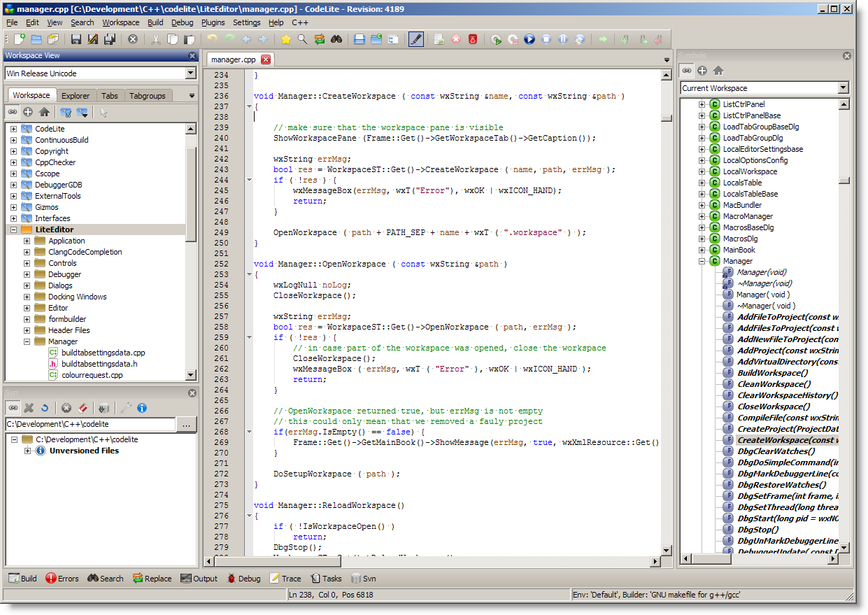
Task: Toggle link editor button in Symbols panel
Action: pos(688,71)
